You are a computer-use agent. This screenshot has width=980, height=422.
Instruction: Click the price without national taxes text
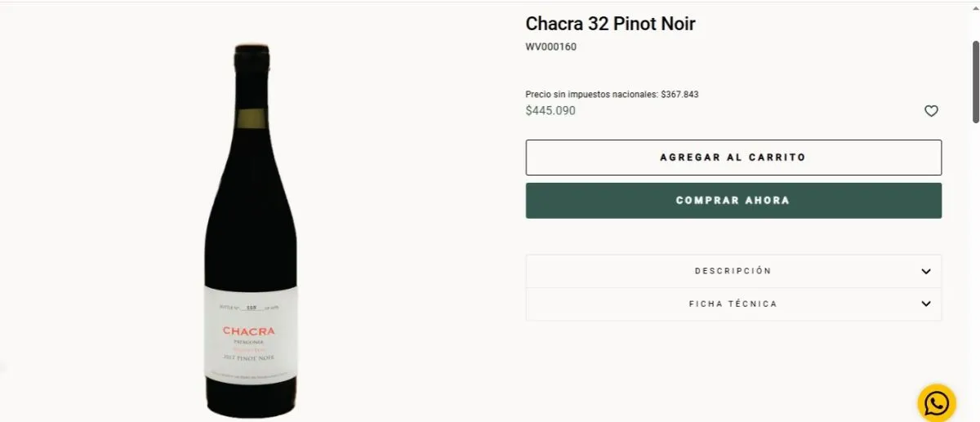coord(591,94)
